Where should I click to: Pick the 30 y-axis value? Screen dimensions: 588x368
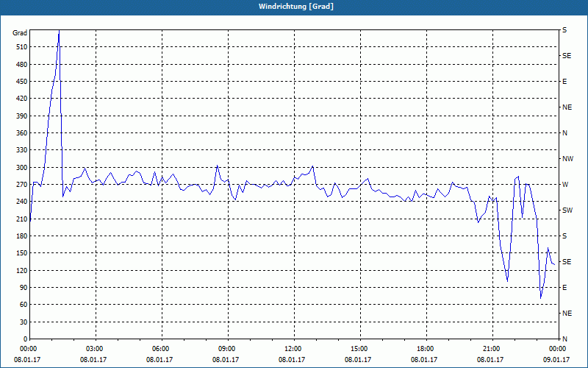[x=24, y=322]
